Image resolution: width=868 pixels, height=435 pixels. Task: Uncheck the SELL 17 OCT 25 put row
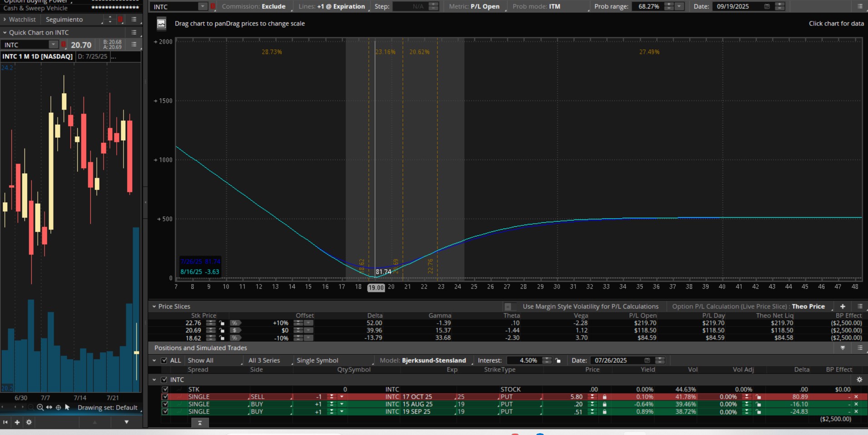[165, 397]
